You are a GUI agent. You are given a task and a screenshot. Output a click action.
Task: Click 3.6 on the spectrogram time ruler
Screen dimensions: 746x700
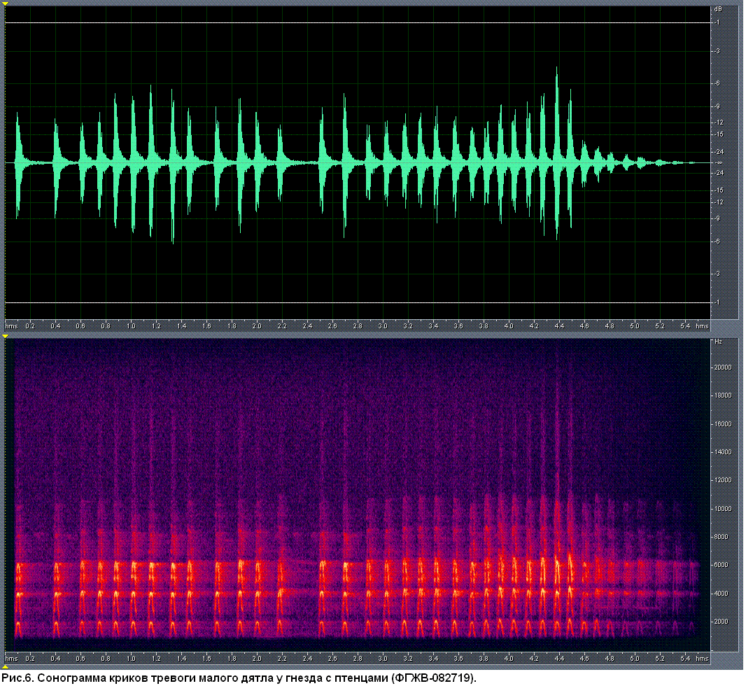click(x=458, y=659)
